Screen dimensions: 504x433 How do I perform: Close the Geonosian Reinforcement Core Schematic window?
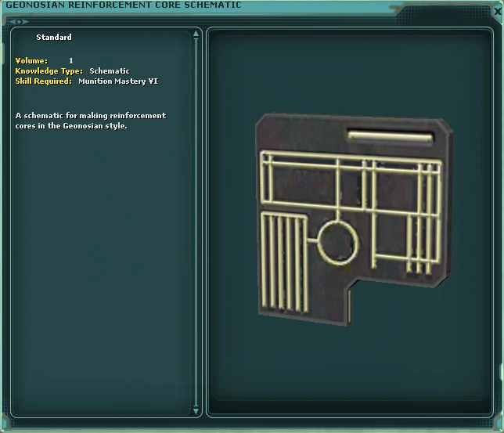498,12
